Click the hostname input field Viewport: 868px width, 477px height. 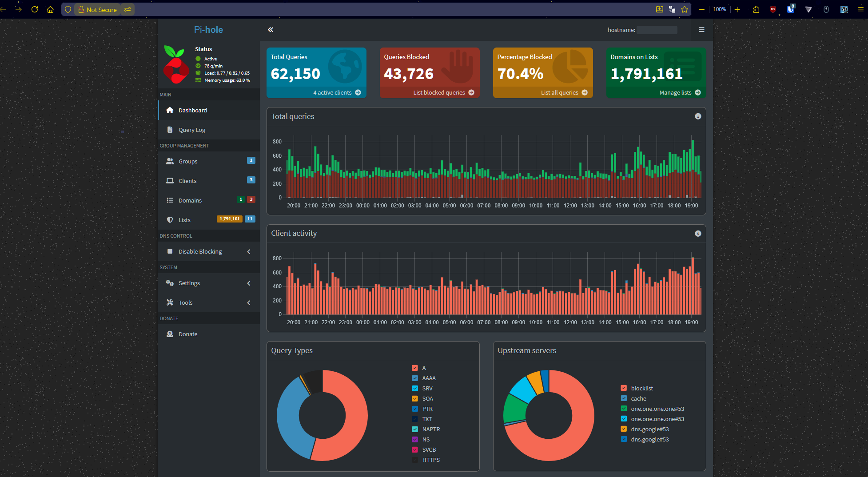pos(657,30)
